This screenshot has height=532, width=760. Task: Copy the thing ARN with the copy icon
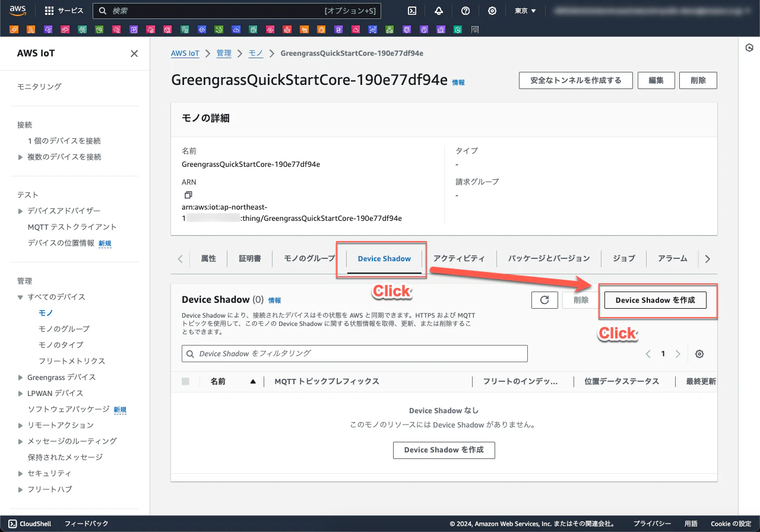pos(188,195)
